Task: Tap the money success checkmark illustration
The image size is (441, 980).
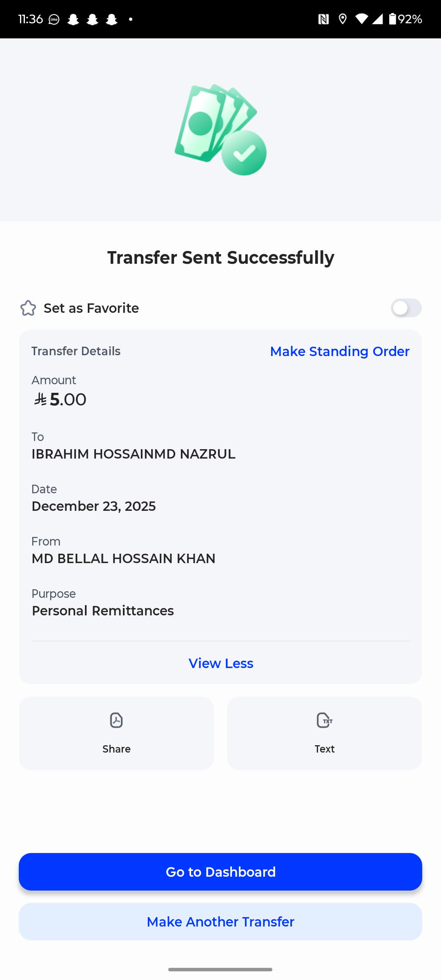Action: click(220, 130)
